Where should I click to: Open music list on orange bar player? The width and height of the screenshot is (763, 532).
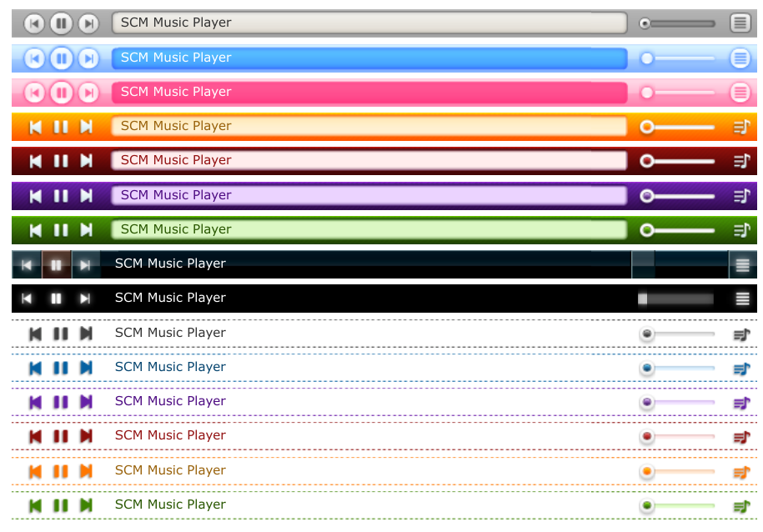(x=742, y=127)
